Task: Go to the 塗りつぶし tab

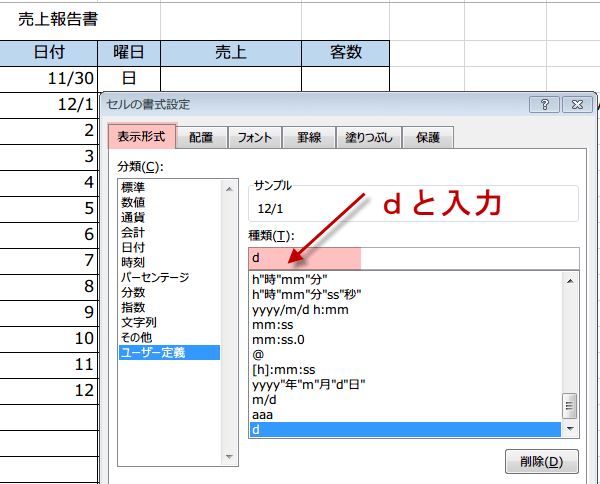Action: 369,137
